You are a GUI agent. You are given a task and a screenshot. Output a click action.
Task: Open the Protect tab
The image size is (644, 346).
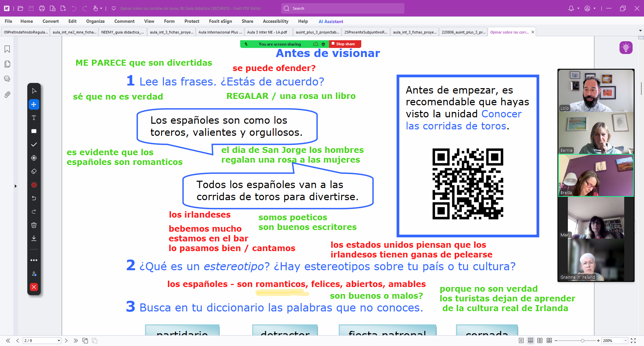coord(192,21)
